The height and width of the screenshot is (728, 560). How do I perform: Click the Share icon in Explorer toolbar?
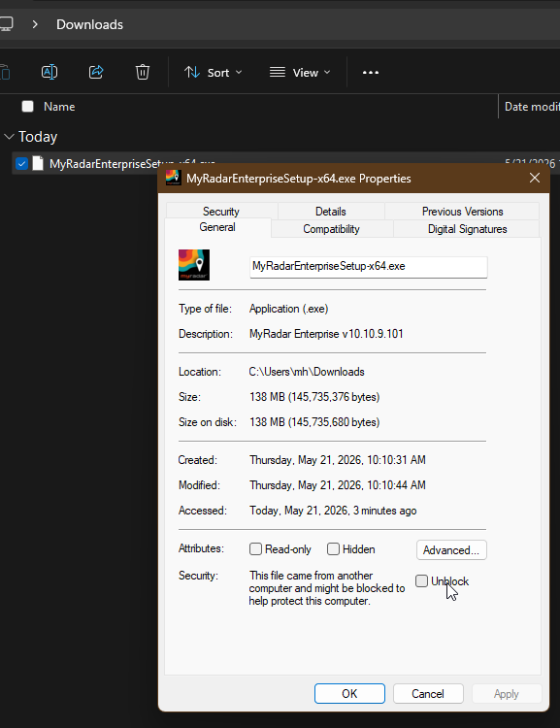[x=96, y=72]
